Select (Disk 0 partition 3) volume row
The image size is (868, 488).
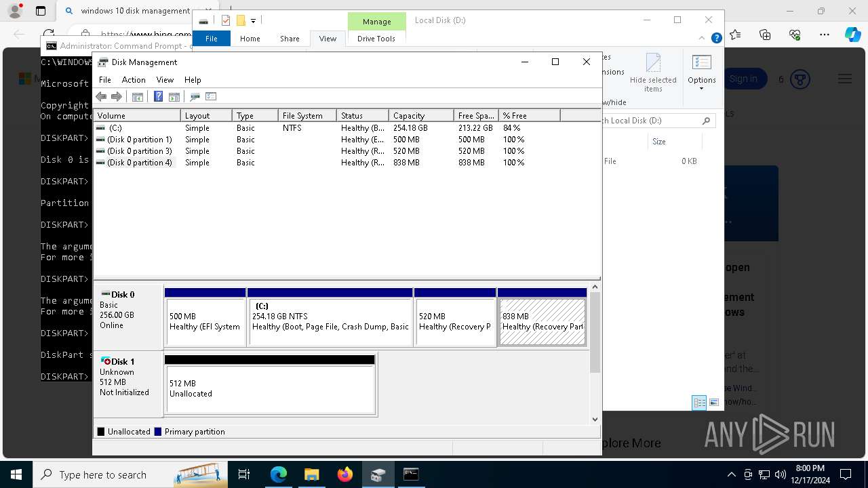coord(347,151)
